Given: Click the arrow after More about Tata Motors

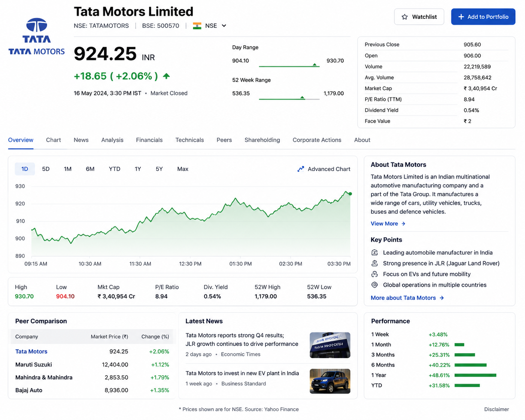Looking at the screenshot, I should pos(442,298).
